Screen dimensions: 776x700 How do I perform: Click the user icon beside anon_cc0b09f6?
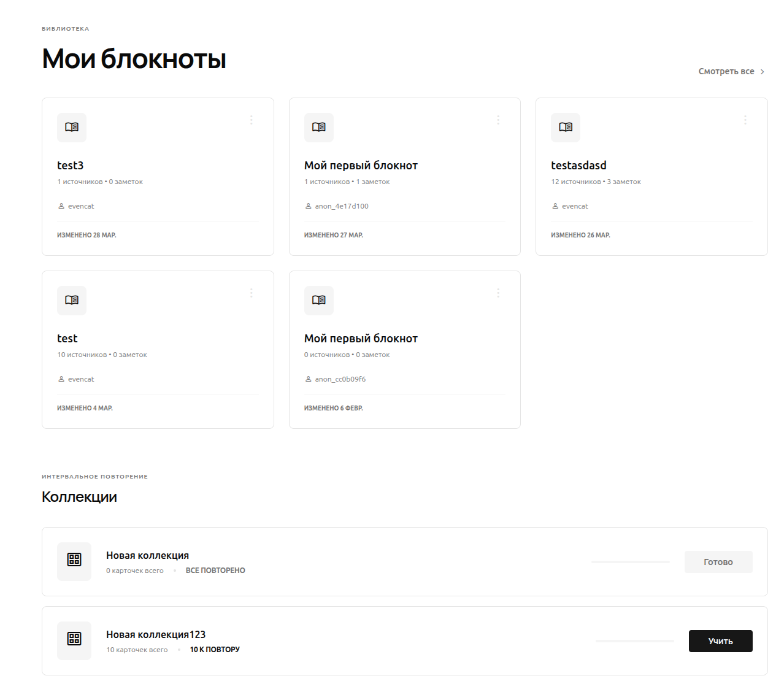[308, 379]
